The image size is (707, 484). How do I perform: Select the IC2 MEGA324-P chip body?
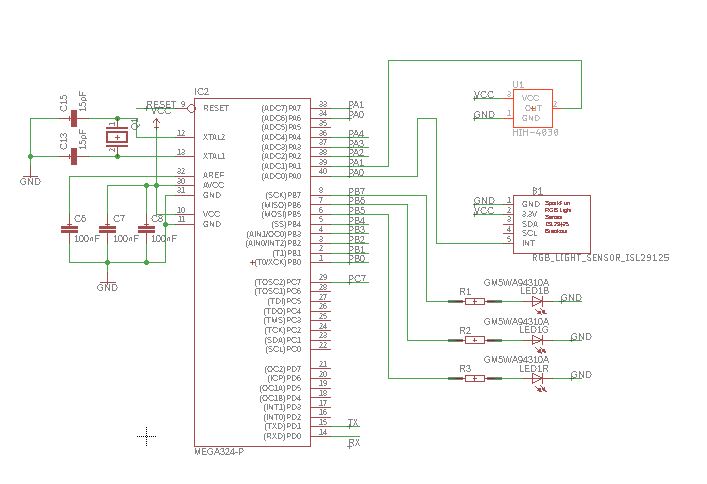[x=252, y=272]
